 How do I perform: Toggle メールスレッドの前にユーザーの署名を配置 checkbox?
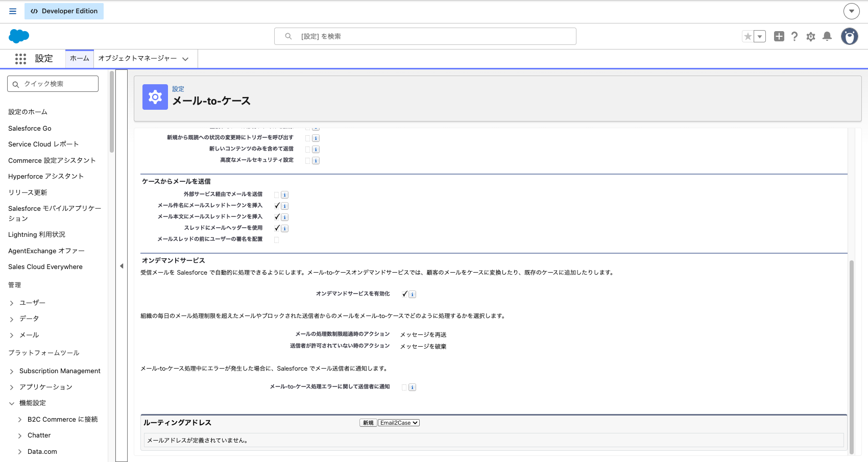277,240
